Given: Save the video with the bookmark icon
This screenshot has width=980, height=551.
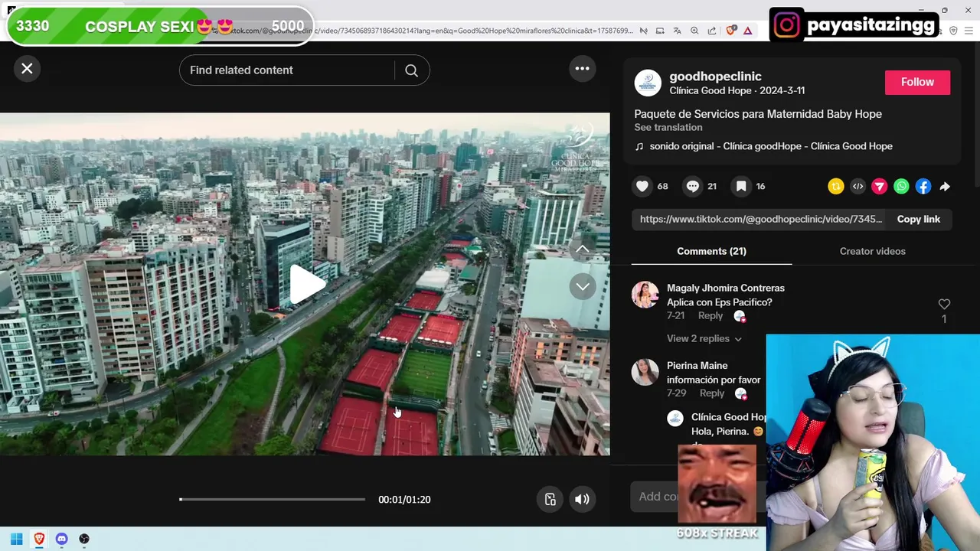Looking at the screenshot, I should 741,186.
